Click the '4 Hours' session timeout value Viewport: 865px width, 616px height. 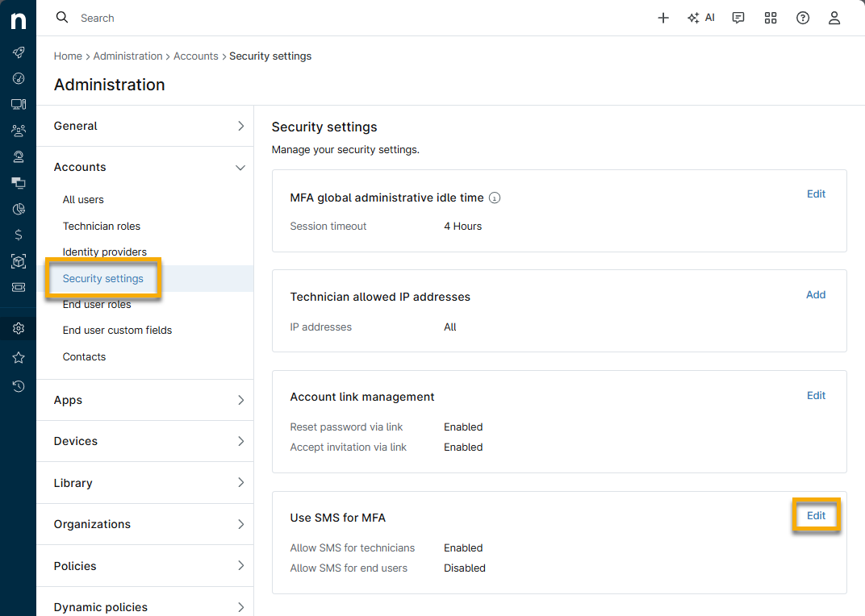[463, 226]
